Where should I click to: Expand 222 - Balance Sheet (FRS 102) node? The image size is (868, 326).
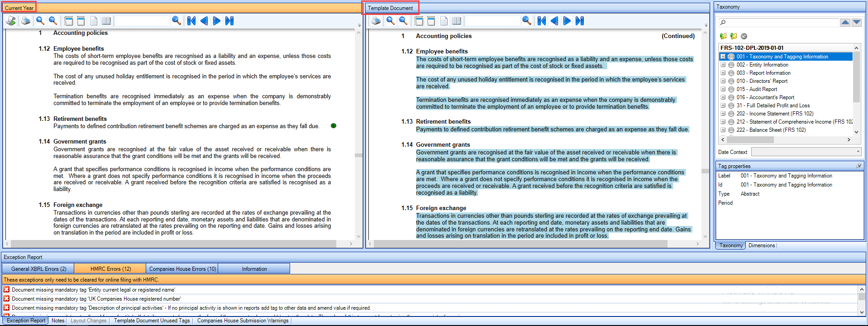click(723, 130)
